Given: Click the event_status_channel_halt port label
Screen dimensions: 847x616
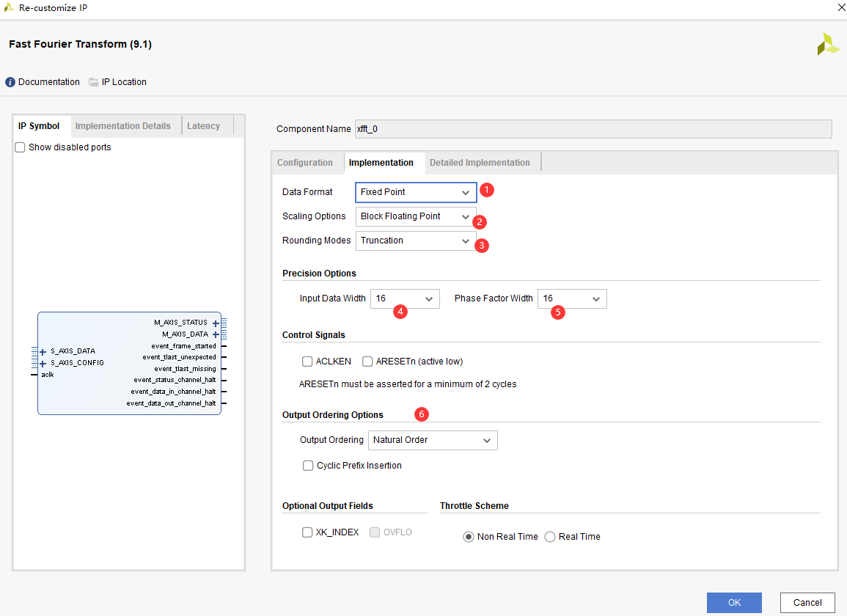Looking at the screenshot, I should point(175,380).
